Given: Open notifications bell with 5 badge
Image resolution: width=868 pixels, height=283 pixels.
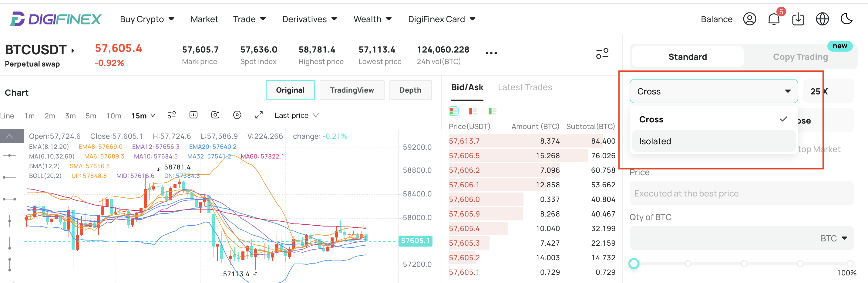Looking at the screenshot, I should click(774, 19).
